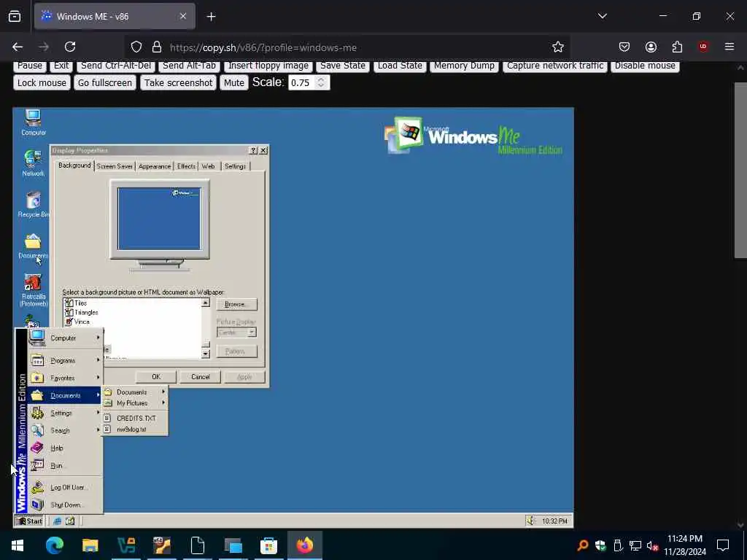This screenshot has width=747, height=560.
Task: Open the Network desktop icon
Action: [33, 163]
